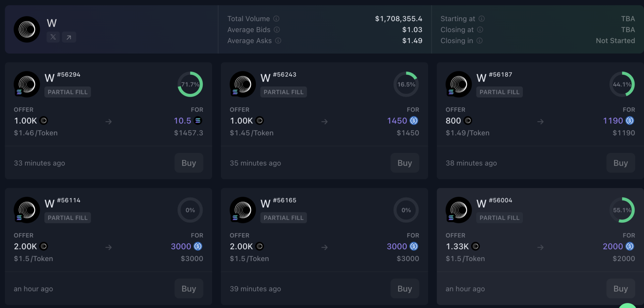
Task: Open the external link arrow icon under W
Action: pyautogui.click(x=69, y=37)
